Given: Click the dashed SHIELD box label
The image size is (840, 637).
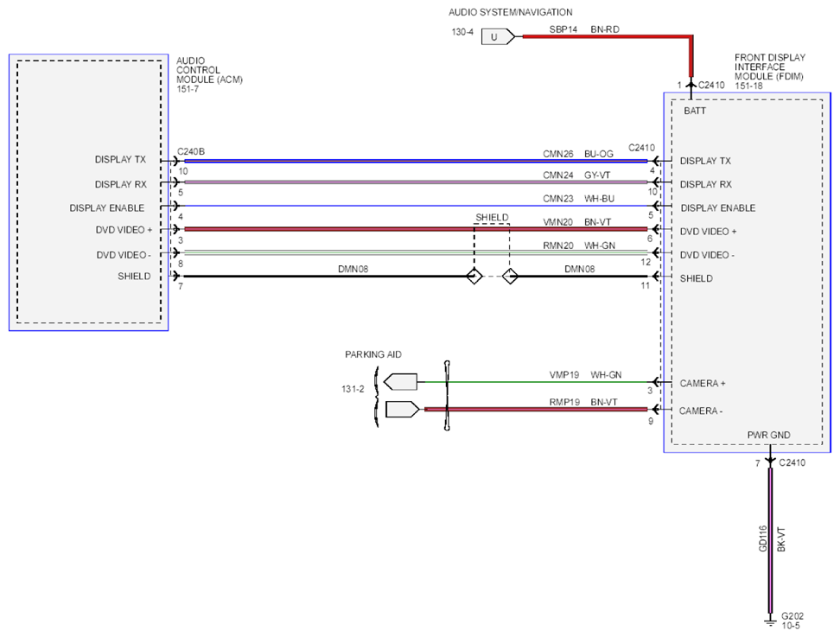Looking at the screenshot, I should (x=492, y=217).
